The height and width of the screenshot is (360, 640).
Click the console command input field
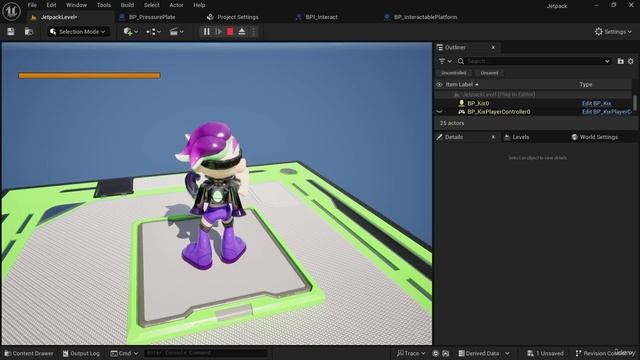pyautogui.click(x=206, y=353)
